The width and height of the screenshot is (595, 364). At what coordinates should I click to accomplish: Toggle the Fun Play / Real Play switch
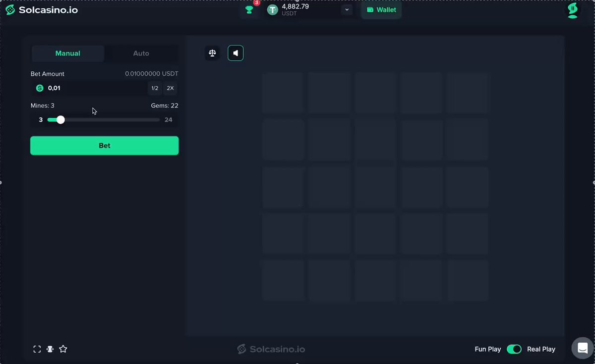514,349
